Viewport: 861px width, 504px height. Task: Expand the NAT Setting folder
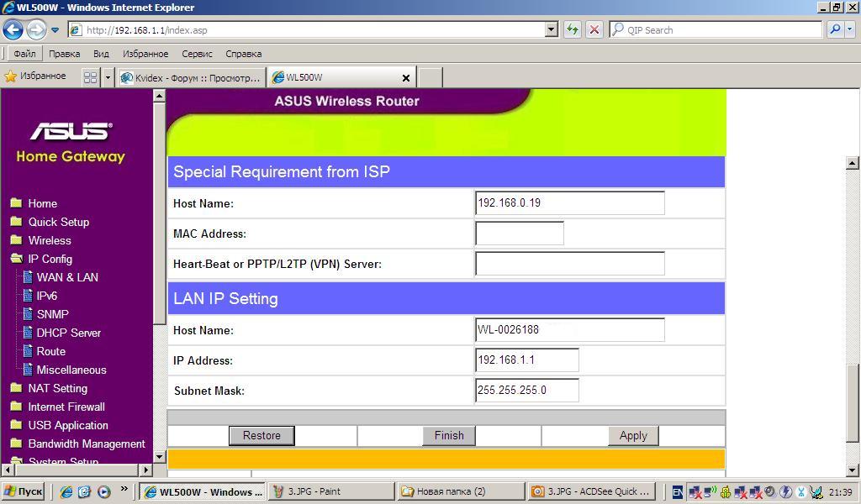tap(49, 388)
